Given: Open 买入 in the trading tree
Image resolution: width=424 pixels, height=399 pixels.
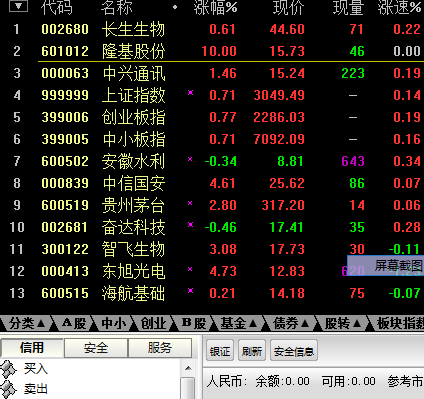Looking at the screenshot, I should [36, 369].
